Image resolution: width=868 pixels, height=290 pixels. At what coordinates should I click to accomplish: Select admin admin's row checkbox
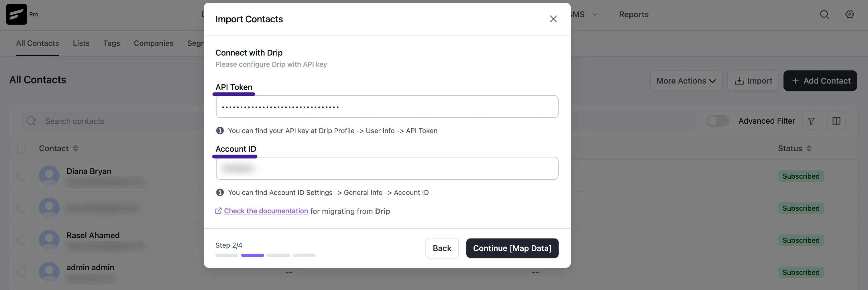coord(21,272)
